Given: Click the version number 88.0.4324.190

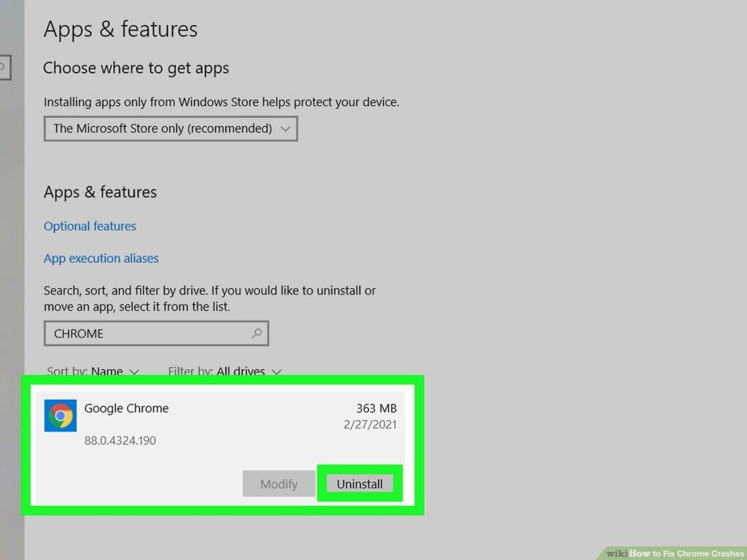Looking at the screenshot, I should [x=120, y=440].
